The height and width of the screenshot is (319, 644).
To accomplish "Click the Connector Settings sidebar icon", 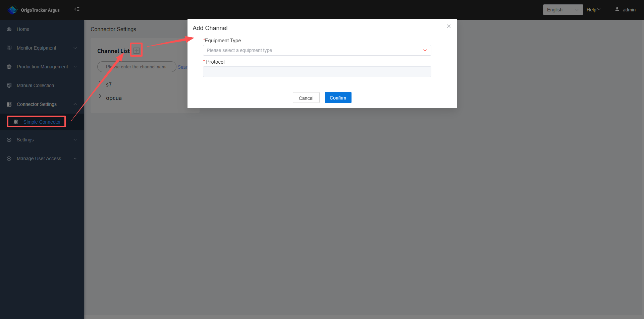I will coord(9,104).
